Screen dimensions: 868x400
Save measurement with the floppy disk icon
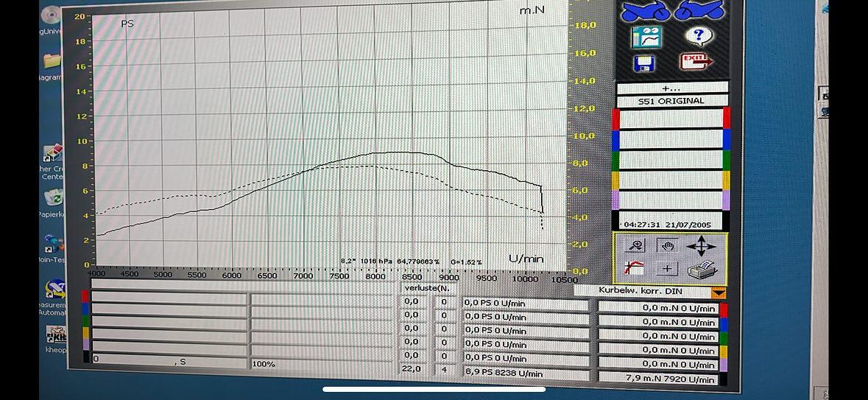pos(645,63)
